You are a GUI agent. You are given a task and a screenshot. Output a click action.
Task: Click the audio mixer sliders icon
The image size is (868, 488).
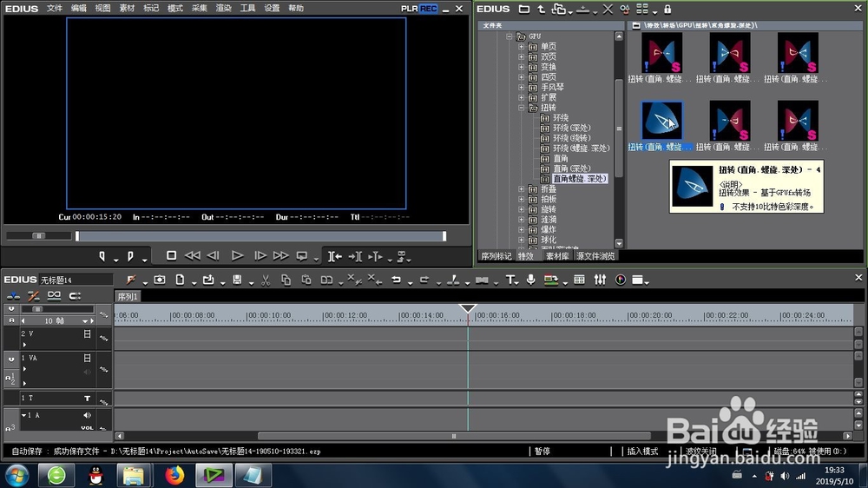pos(600,280)
